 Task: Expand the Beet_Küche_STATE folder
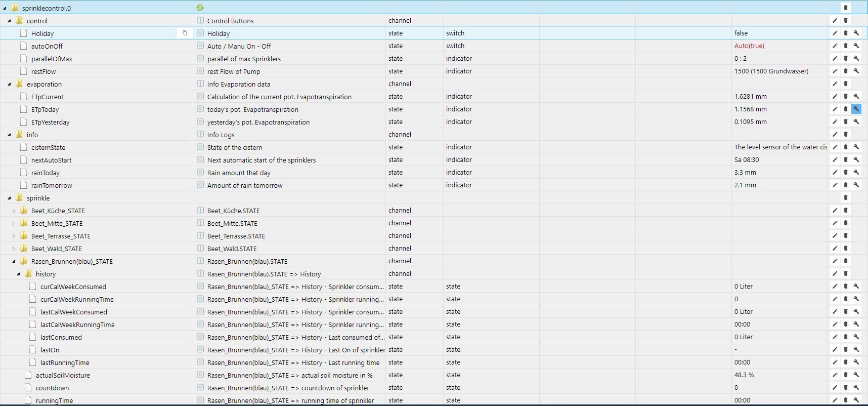14,211
